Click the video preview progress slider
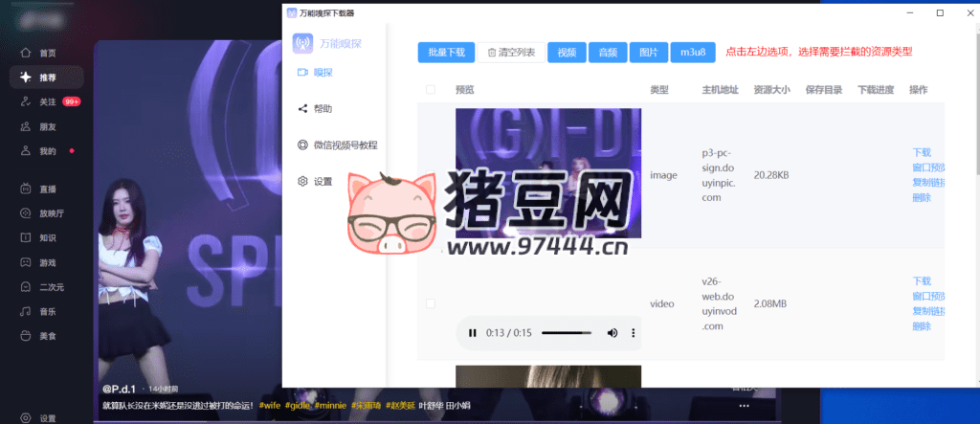Viewport: 980px width, 424px height. (566, 333)
